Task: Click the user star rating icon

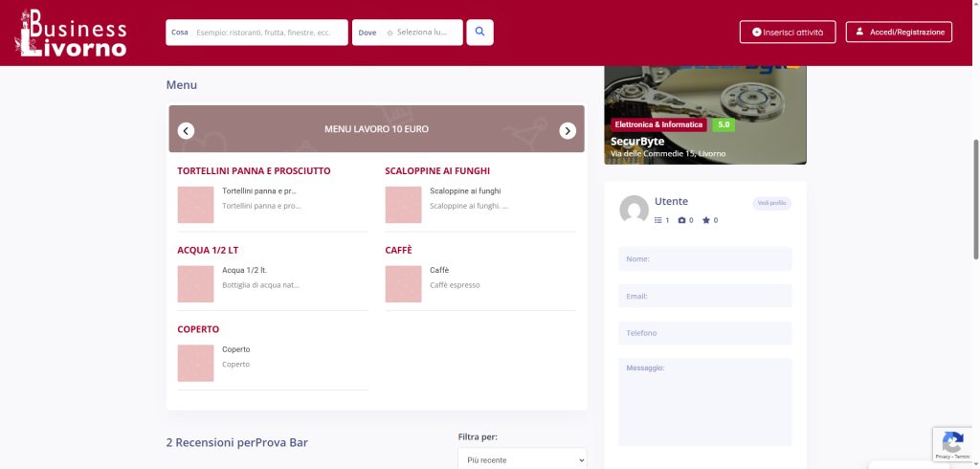Action: [706, 220]
